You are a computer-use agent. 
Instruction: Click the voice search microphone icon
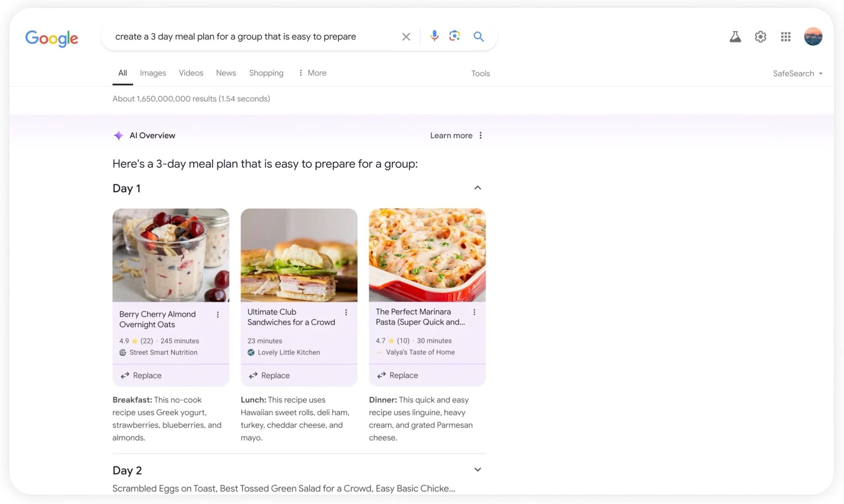434,36
